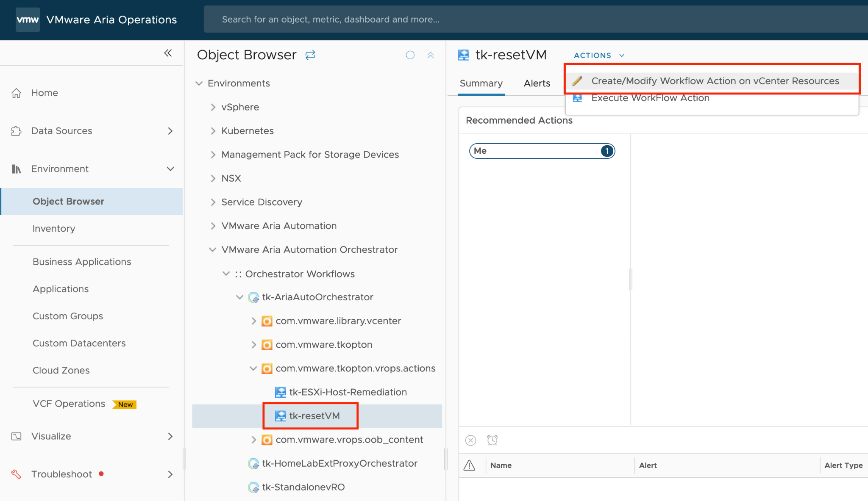This screenshot has width=868, height=501.
Task: Expand the Service Discovery tree node
Action: (213, 202)
